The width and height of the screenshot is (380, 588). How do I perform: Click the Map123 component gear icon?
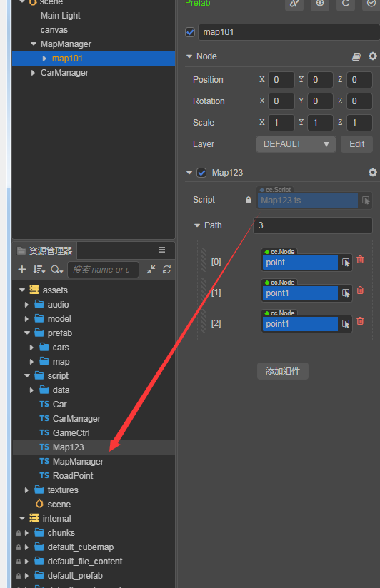click(372, 173)
